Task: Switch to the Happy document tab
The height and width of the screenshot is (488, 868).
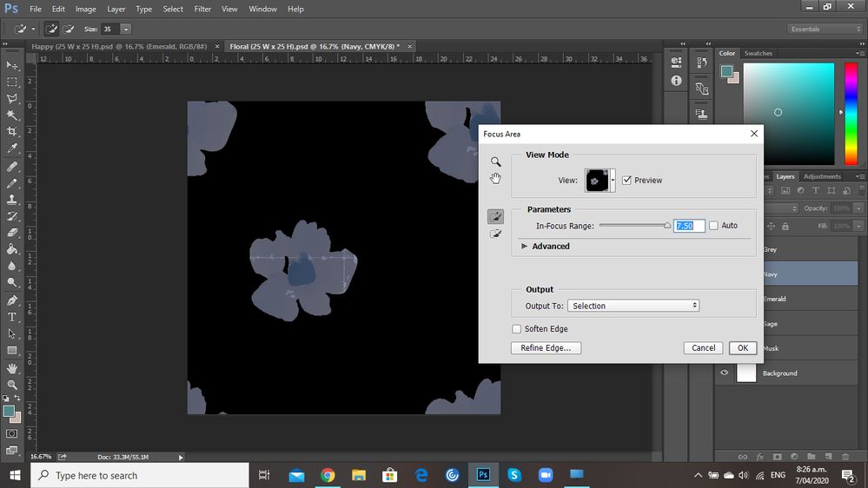Action: (x=119, y=47)
